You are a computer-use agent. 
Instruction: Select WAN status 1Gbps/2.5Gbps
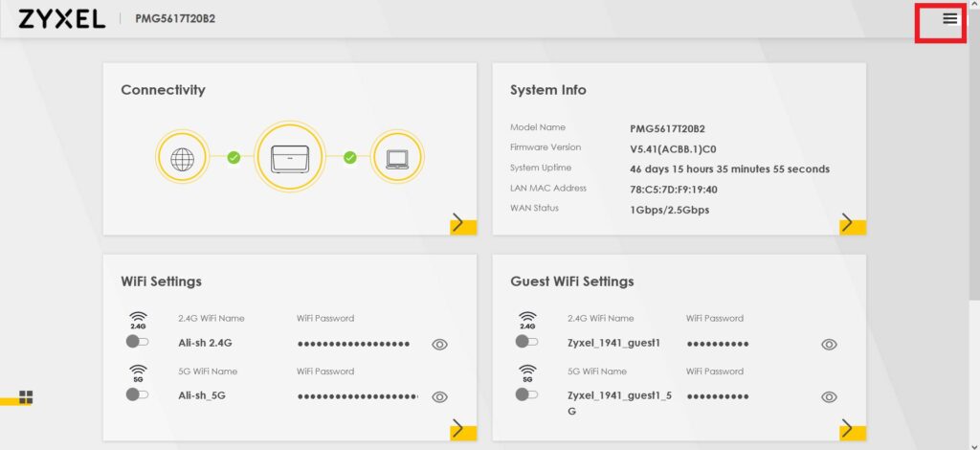click(669, 210)
